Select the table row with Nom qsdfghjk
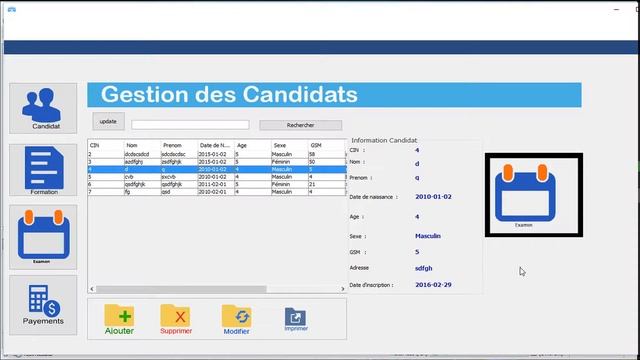Viewport: 640px width, 360px height. [217, 184]
